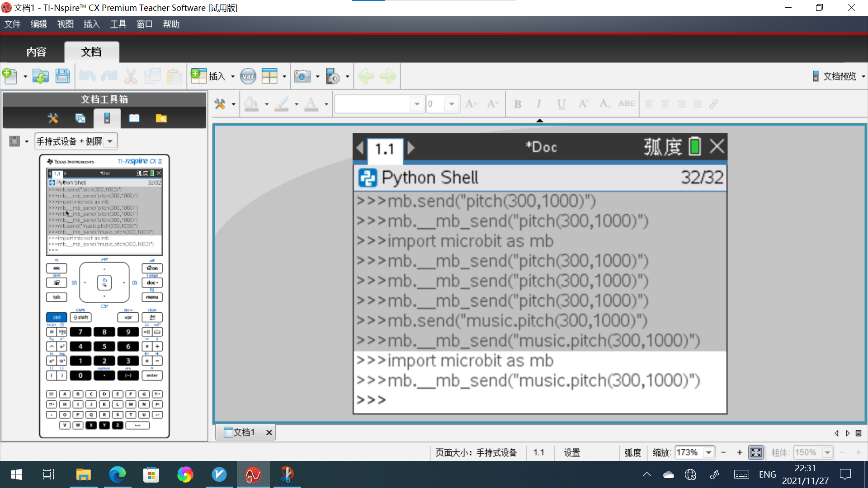Click the Copy icon

[152, 76]
